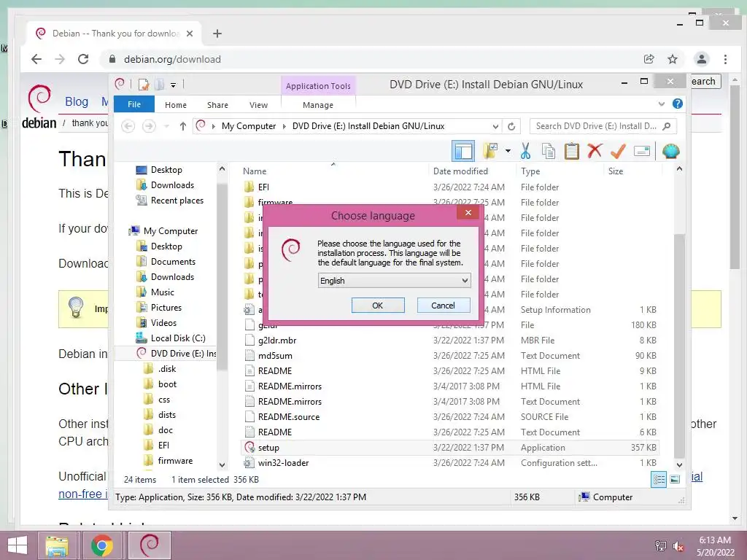Sort by Date modified column header
This screenshot has width=747, height=560.
(461, 171)
